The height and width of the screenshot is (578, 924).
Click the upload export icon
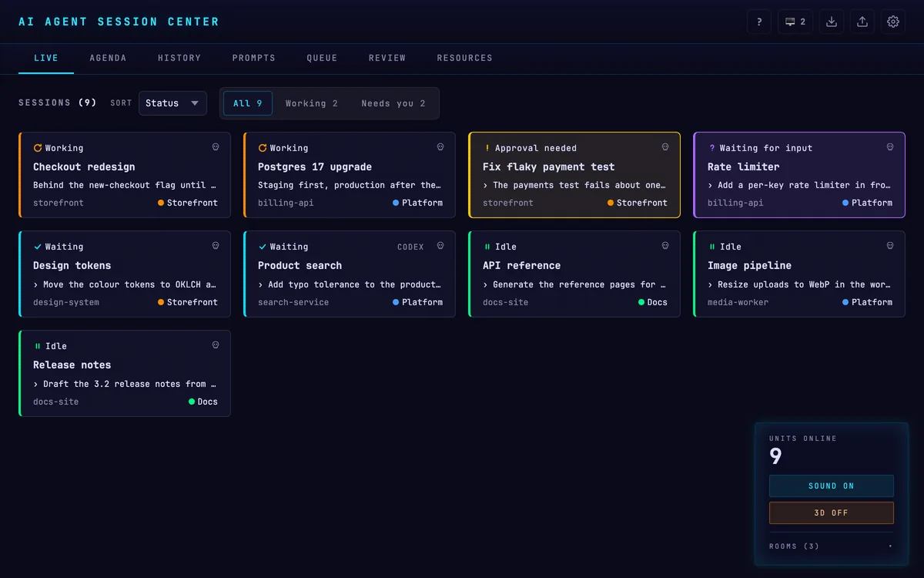[862, 22]
